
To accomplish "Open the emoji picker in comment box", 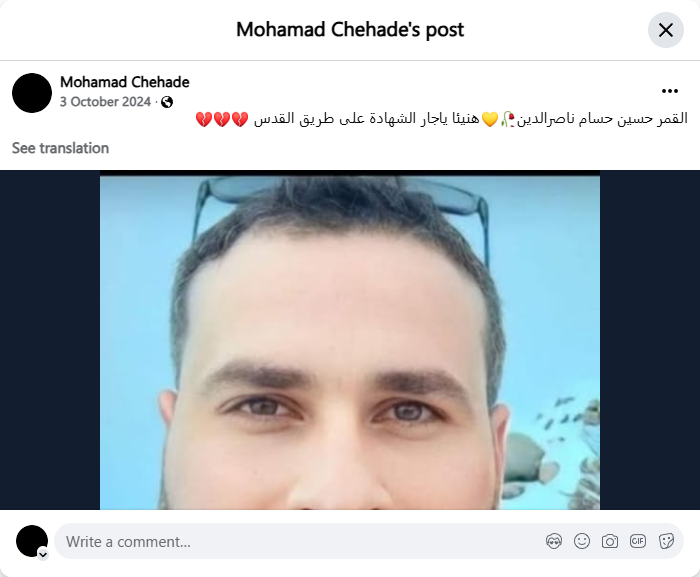I will click(582, 541).
